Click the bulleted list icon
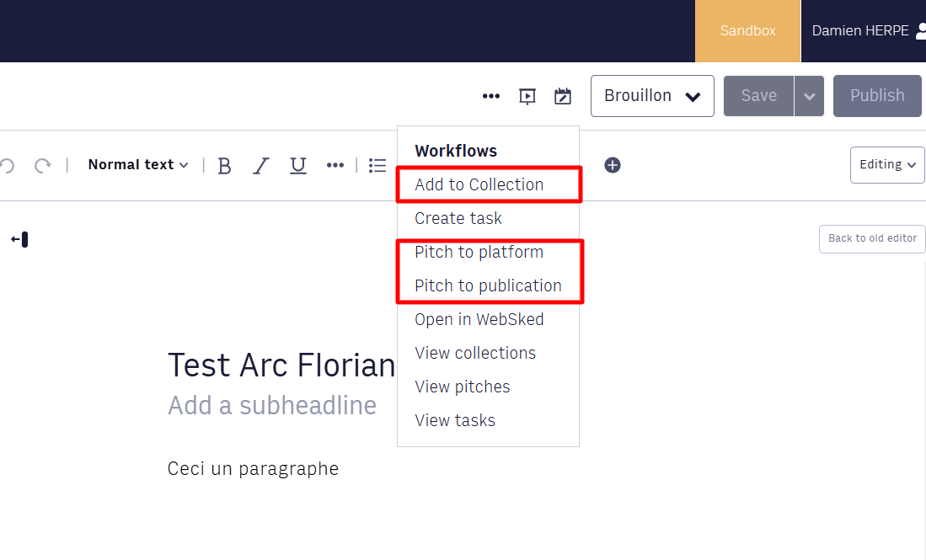 pyautogui.click(x=377, y=166)
